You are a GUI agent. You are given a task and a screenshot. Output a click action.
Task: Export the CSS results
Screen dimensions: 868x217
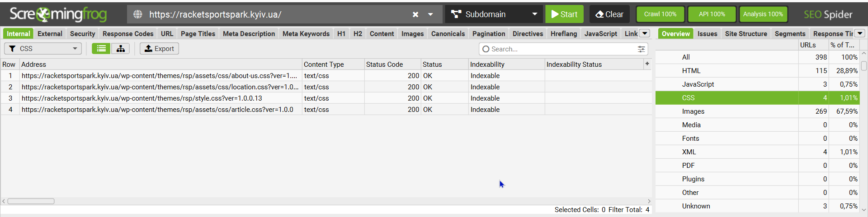click(159, 49)
